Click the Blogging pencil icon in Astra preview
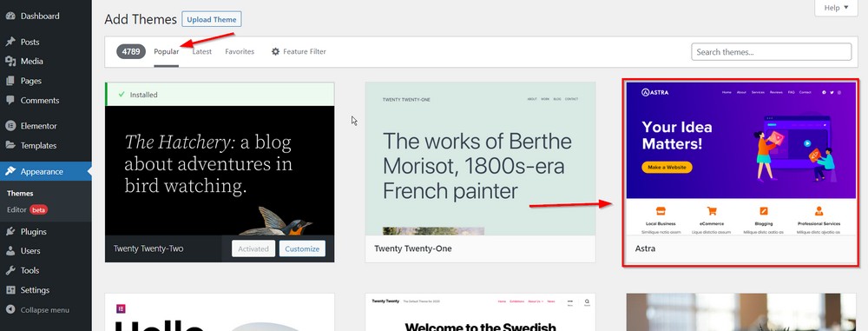 point(764,211)
